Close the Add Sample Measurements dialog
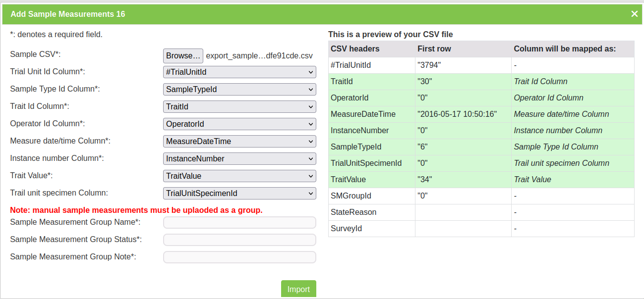 (x=634, y=14)
